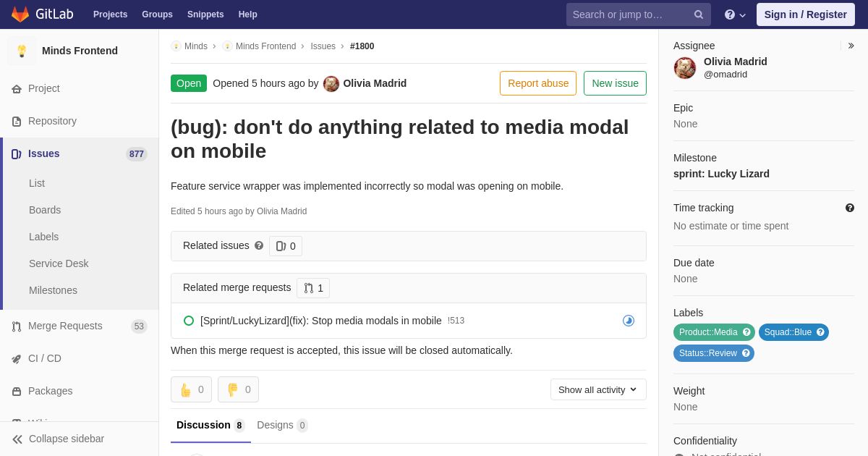Click the CI / CD rocket icon
868x456 pixels.
[17, 359]
